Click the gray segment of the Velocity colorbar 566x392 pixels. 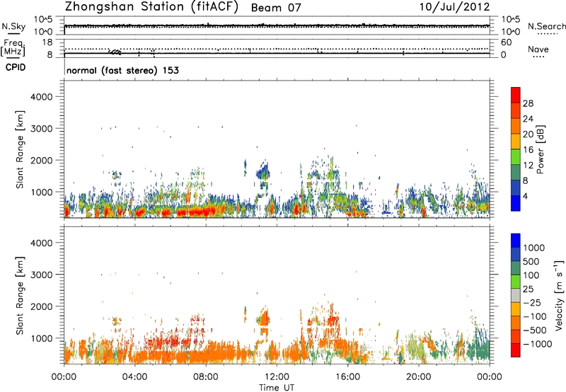pyautogui.click(x=516, y=296)
